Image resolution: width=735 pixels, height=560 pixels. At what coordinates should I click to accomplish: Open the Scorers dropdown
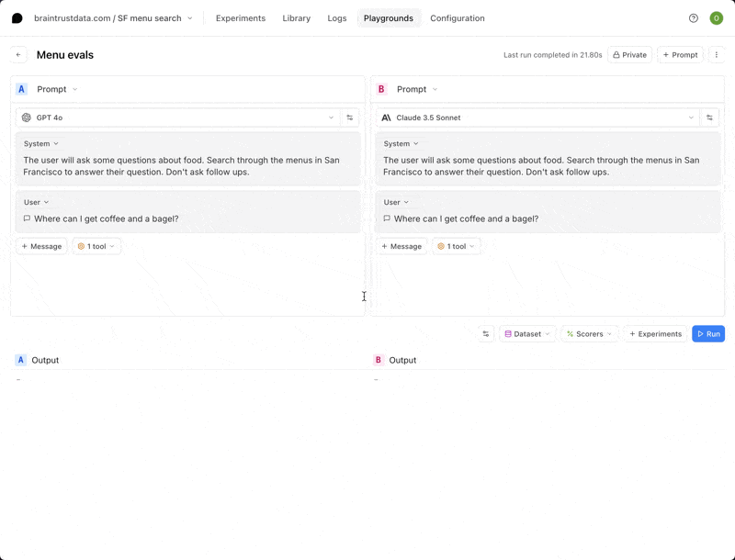[589, 334]
